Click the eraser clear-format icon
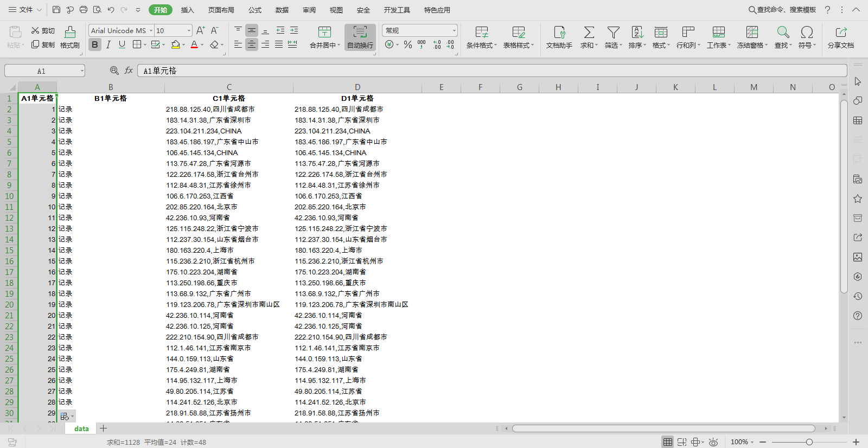Image resolution: width=868 pixels, height=448 pixels. tap(214, 44)
